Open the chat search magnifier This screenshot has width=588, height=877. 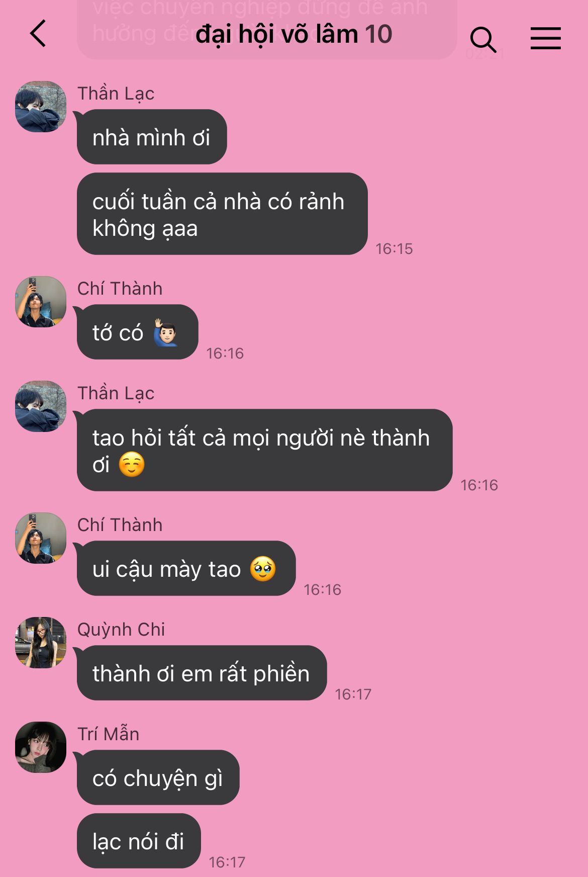[483, 39]
